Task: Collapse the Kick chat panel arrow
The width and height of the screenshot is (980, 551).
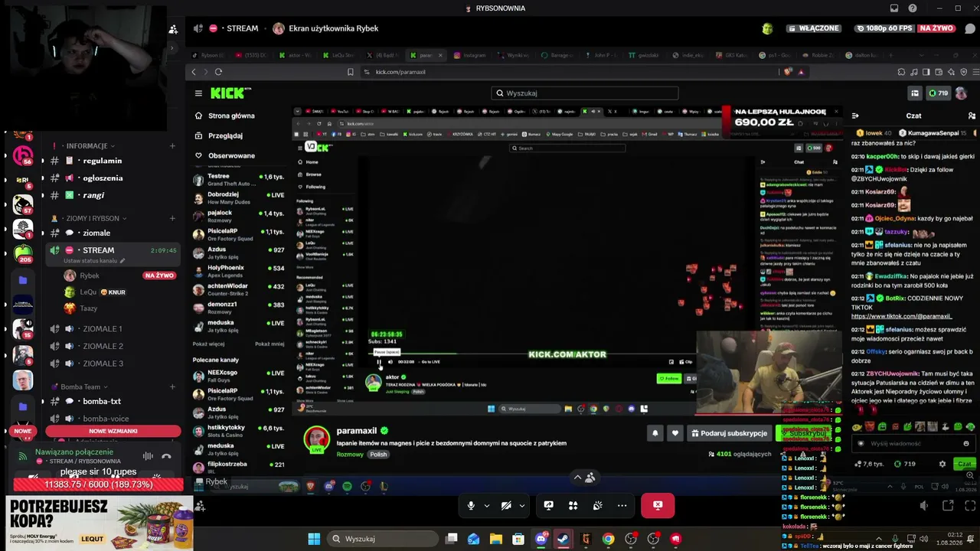Action: click(x=856, y=116)
